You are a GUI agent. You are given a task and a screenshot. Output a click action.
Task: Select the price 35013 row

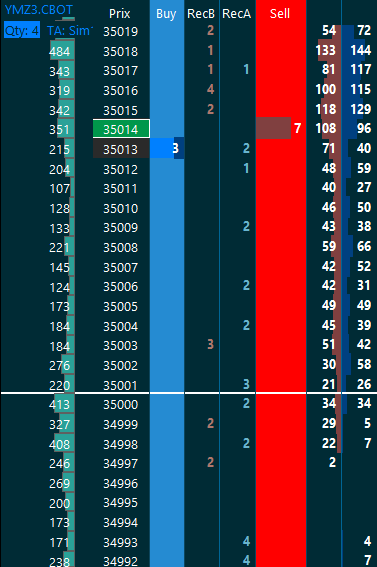(121, 149)
